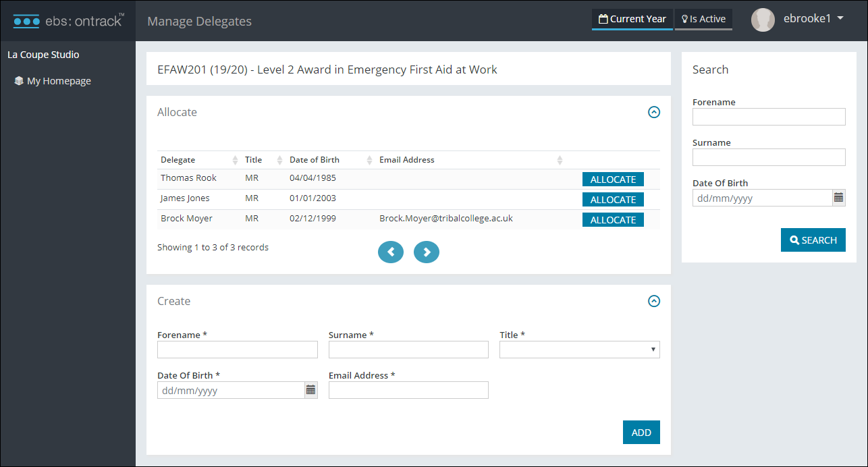Go to previous page of delegate records

[391, 252]
